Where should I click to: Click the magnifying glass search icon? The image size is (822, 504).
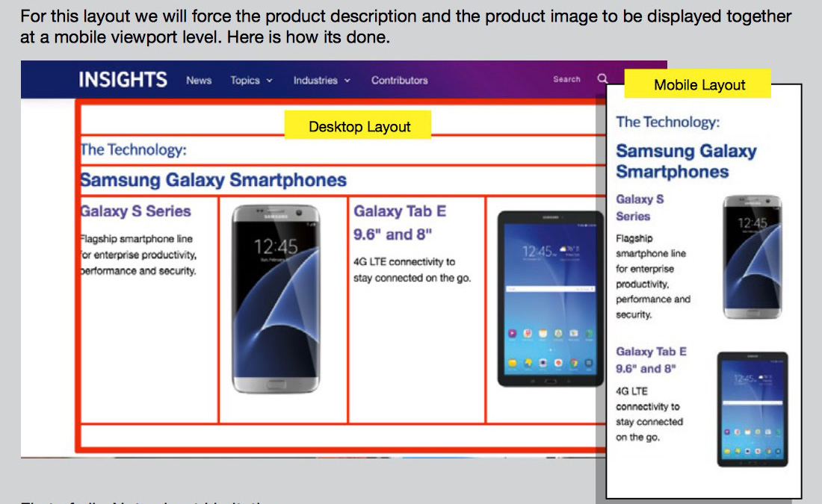coord(603,78)
